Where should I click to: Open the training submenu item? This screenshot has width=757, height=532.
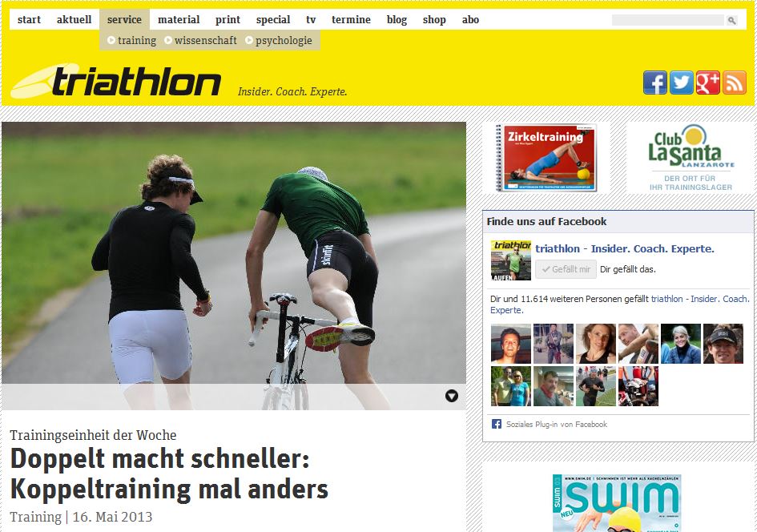coord(132,41)
